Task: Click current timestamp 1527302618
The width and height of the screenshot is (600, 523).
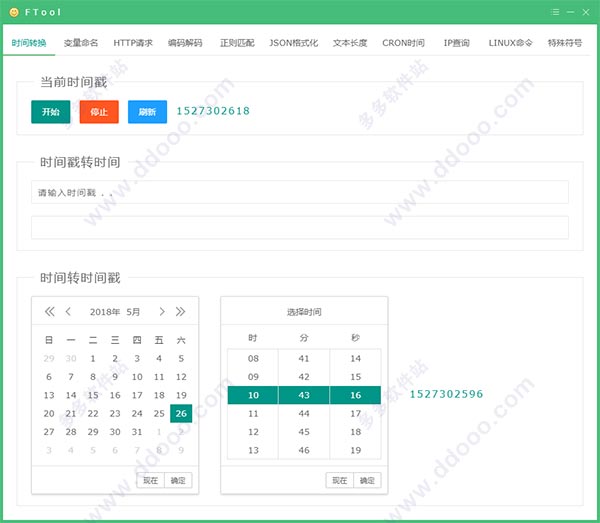Action: tap(213, 111)
